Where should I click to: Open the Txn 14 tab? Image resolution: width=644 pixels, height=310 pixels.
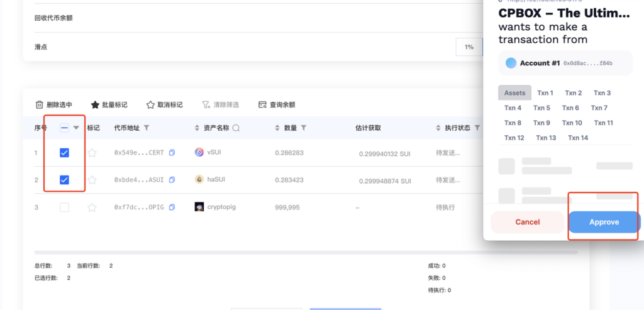(578, 138)
